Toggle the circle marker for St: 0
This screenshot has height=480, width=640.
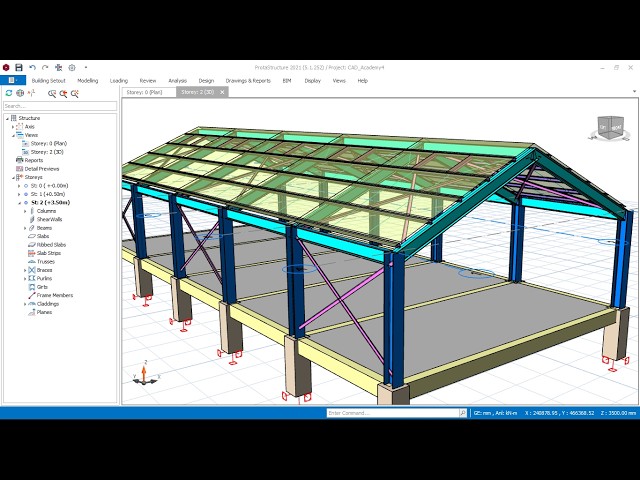[x=26, y=186]
